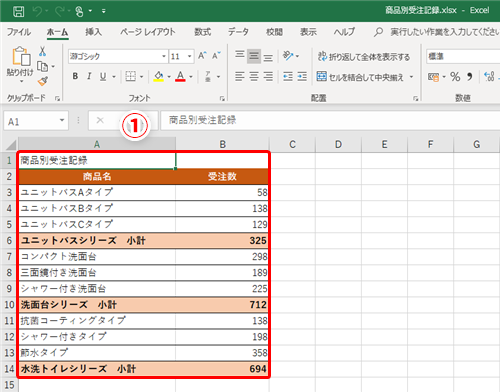Toggle Bold formatting
Screen dimensions: 500x392
[75, 76]
